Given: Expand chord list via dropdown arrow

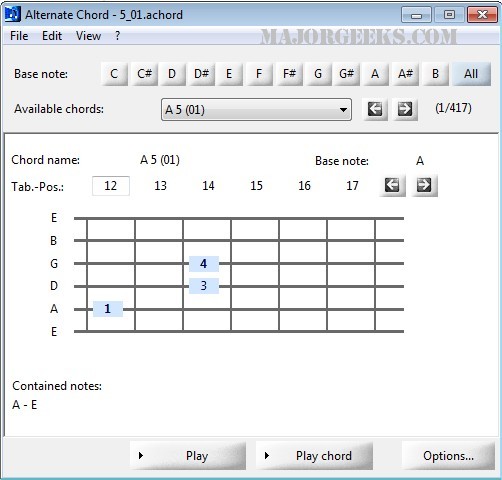Looking at the screenshot, I should [x=343, y=110].
